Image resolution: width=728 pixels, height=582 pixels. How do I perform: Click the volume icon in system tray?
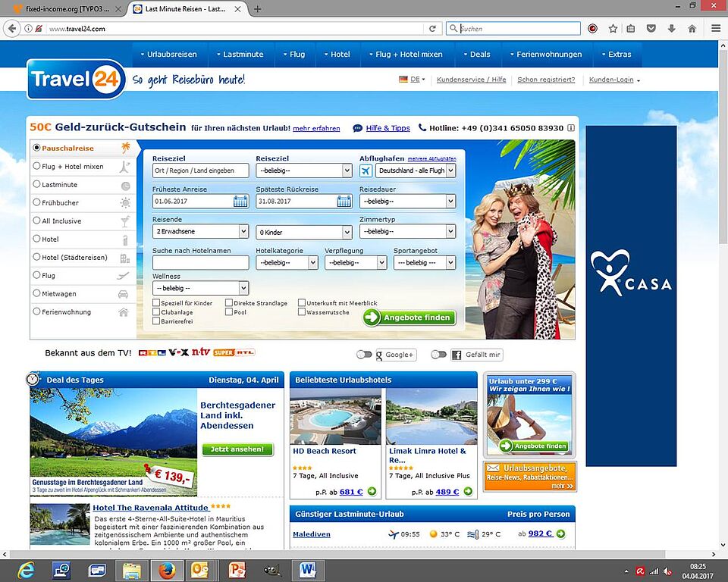[667, 571]
